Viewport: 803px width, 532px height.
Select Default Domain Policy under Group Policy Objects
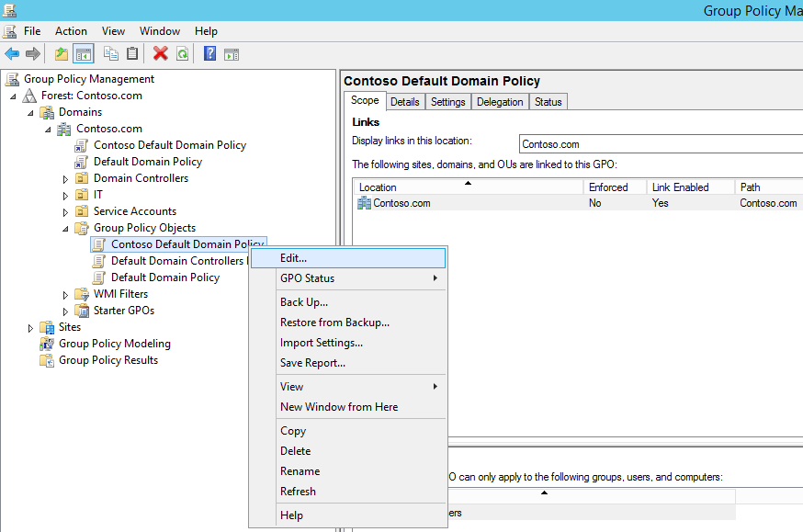(164, 277)
